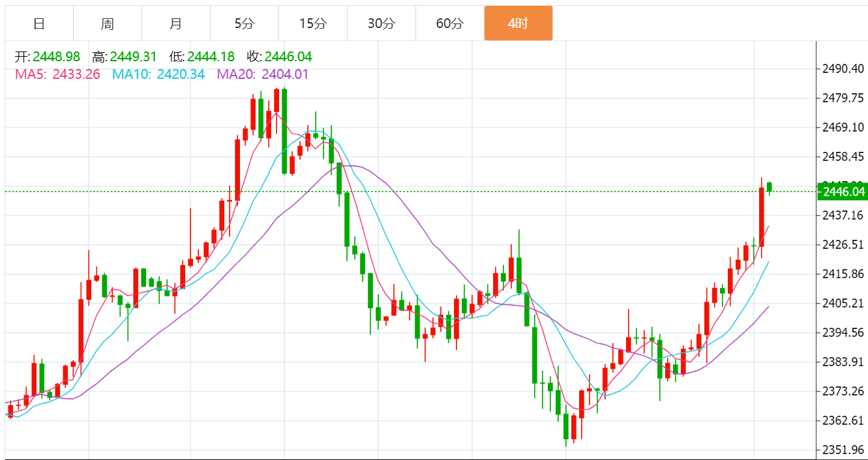
Task: Switch to the 周 weekly chart tab
Action: coord(108,23)
